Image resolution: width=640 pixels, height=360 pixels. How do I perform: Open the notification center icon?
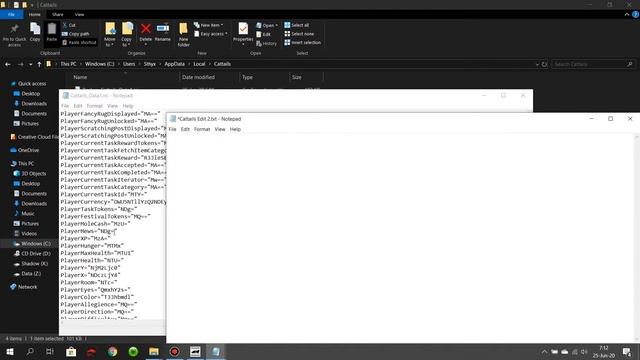point(627,351)
